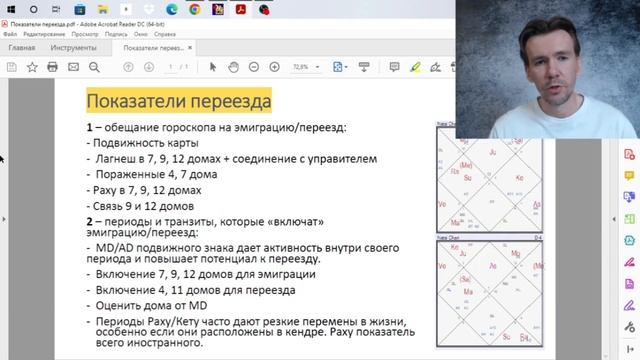Open the page fit options dropdown
640x360 pixels.
pos(340,67)
